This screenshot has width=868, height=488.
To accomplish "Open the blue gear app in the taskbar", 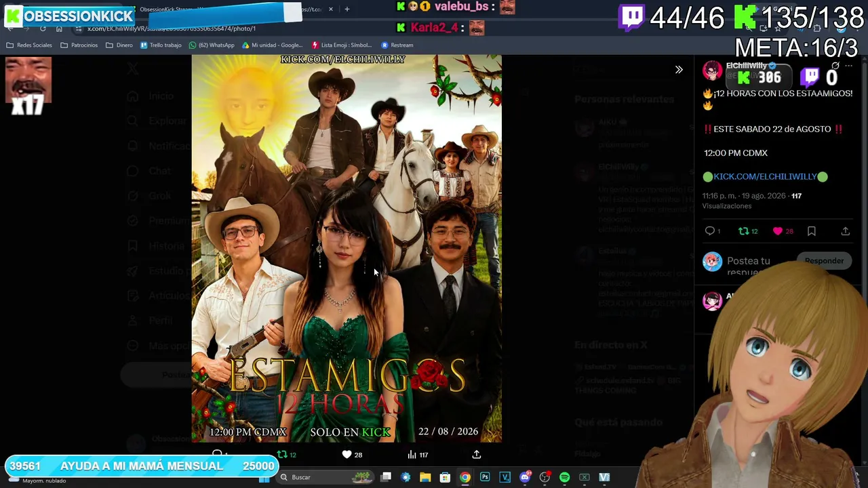I will [406, 477].
